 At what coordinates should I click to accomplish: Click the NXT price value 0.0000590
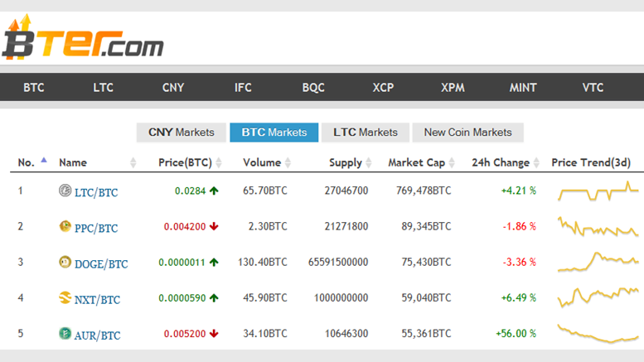[x=182, y=297]
